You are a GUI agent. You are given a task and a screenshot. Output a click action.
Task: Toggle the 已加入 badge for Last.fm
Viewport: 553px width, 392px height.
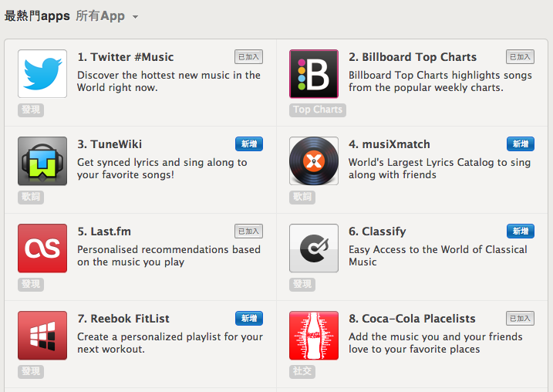coord(248,231)
